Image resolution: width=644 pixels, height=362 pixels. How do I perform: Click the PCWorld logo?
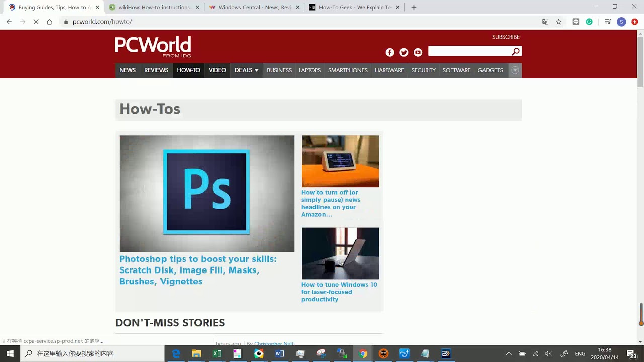click(x=153, y=47)
